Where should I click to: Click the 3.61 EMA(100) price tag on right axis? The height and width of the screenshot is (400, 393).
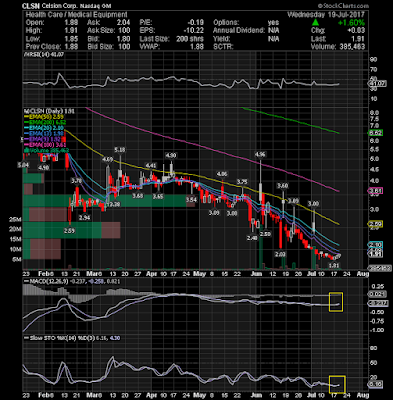click(x=375, y=191)
